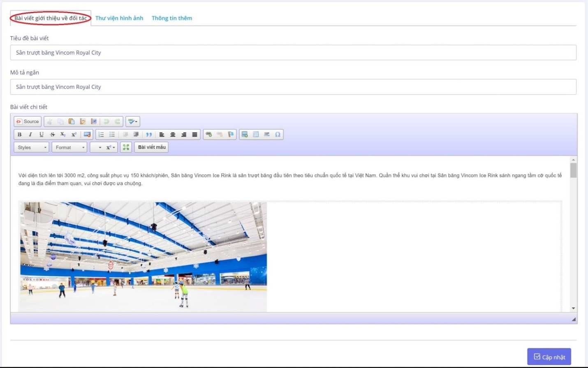This screenshot has width=588, height=368.
Task: Click the Maximize editor icon
Action: 126,147
